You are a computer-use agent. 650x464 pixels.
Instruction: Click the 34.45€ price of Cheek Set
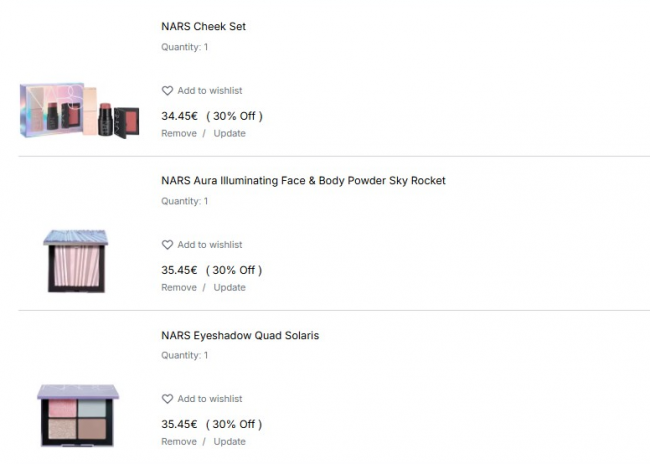tap(179, 115)
